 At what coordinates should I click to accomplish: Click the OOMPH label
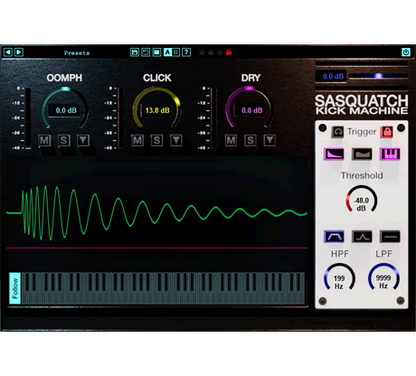coord(64,78)
